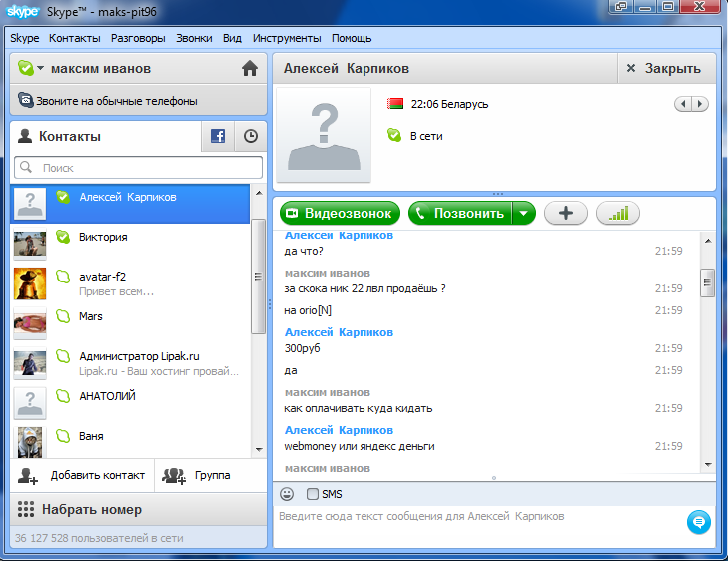Click Виктория's avatar photo

(x=30, y=244)
